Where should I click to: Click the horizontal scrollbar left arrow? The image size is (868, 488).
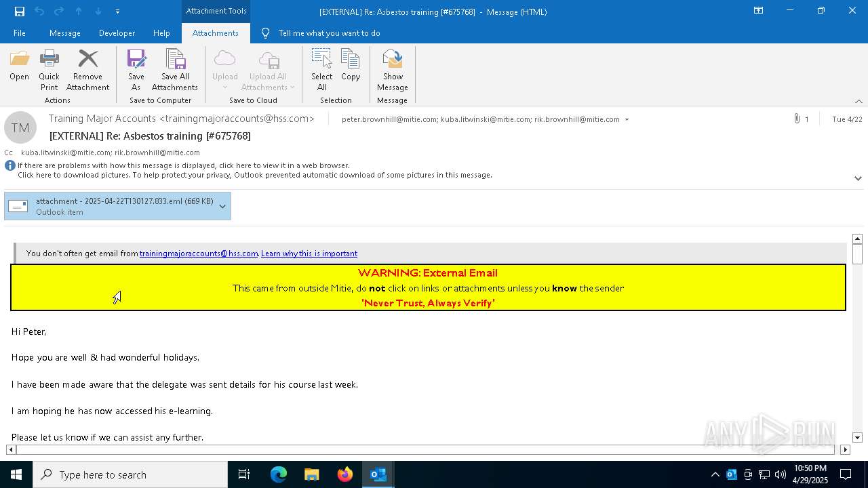tap(11, 449)
